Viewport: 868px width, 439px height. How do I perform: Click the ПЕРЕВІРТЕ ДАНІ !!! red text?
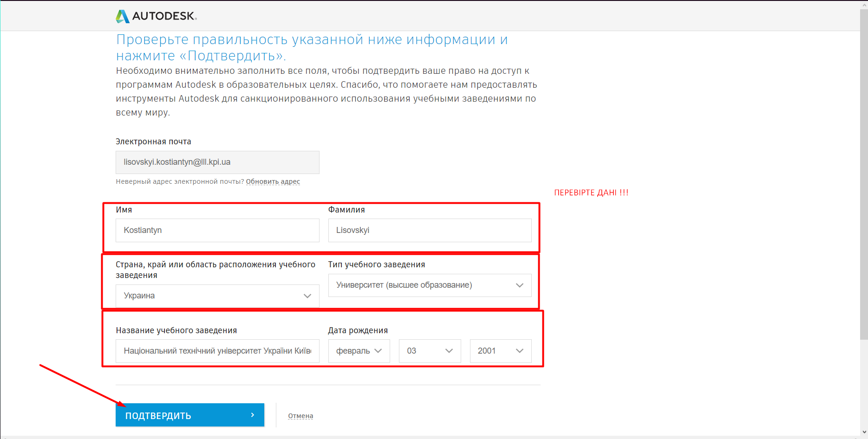click(591, 193)
